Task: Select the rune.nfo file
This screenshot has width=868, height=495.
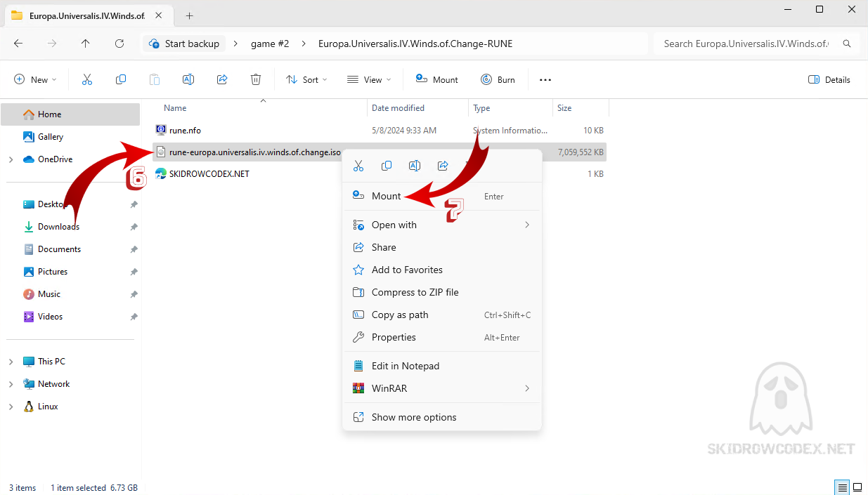Action: [185, 130]
